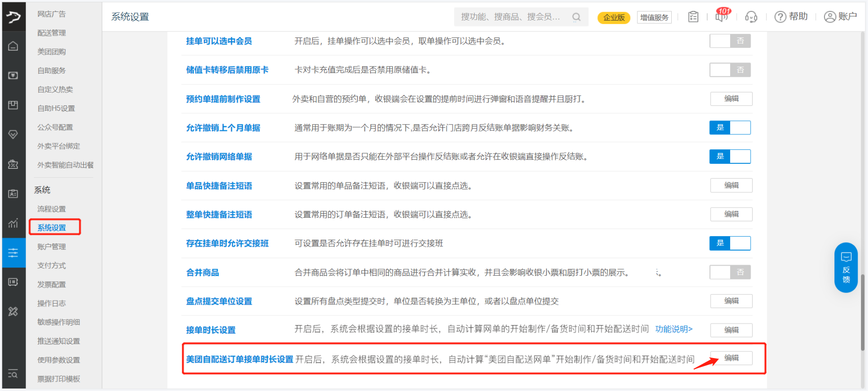Click the brand logo in the sidebar top

pos(13,17)
